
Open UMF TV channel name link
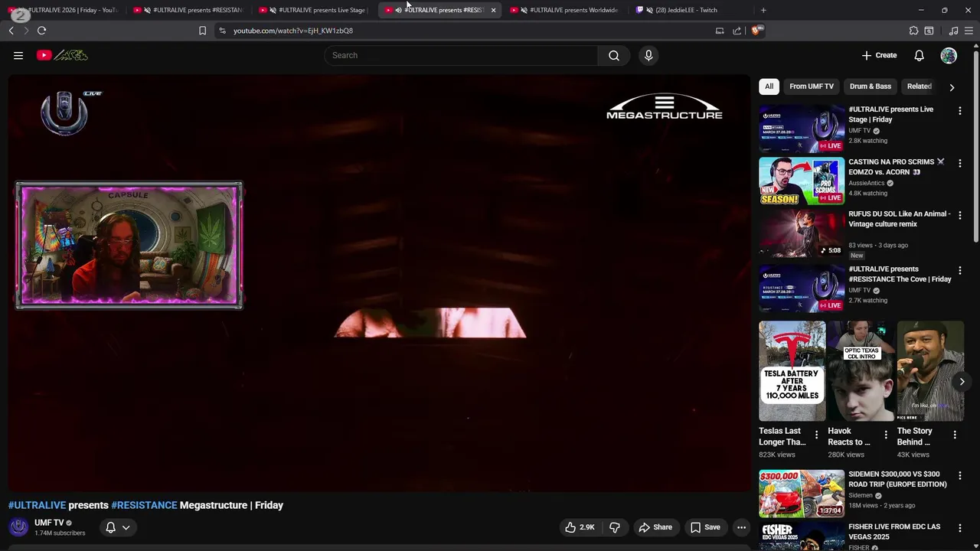point(49,523)
